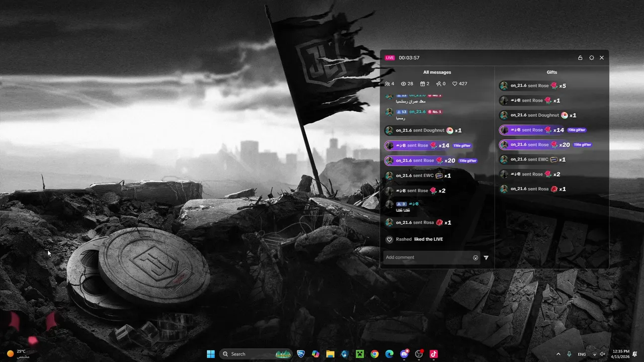This screenshot has height=362, width=644.
Task: Click the heart likes icon showing 427
Action: coord(455,84)
